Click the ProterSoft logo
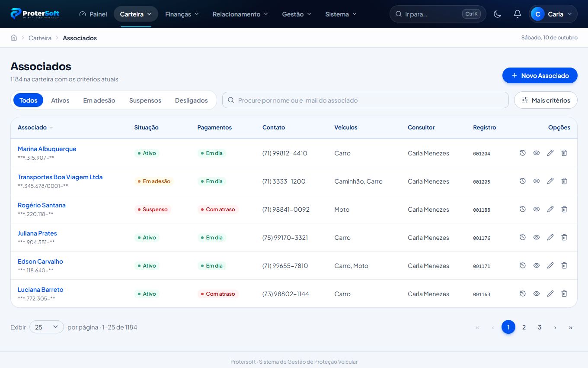 click(35, 14)
